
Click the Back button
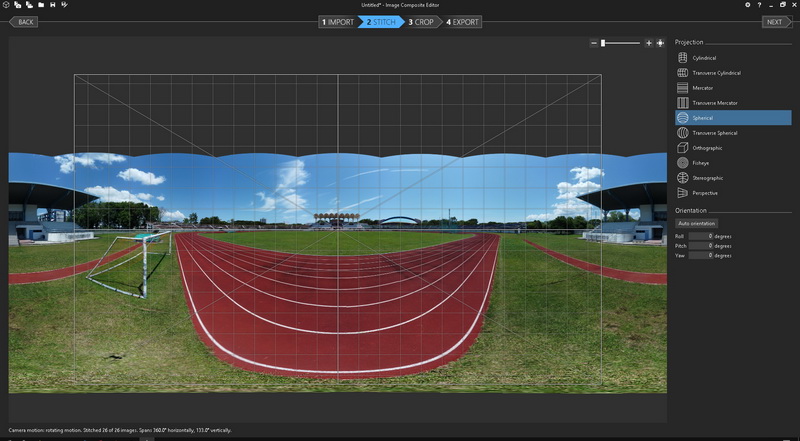pyautogui.click(x=24, y=22)
